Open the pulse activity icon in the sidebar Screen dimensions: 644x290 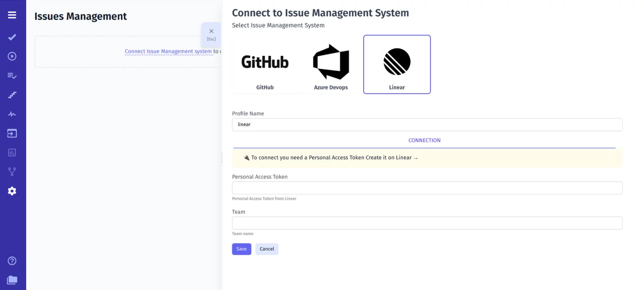click(12, 114)
